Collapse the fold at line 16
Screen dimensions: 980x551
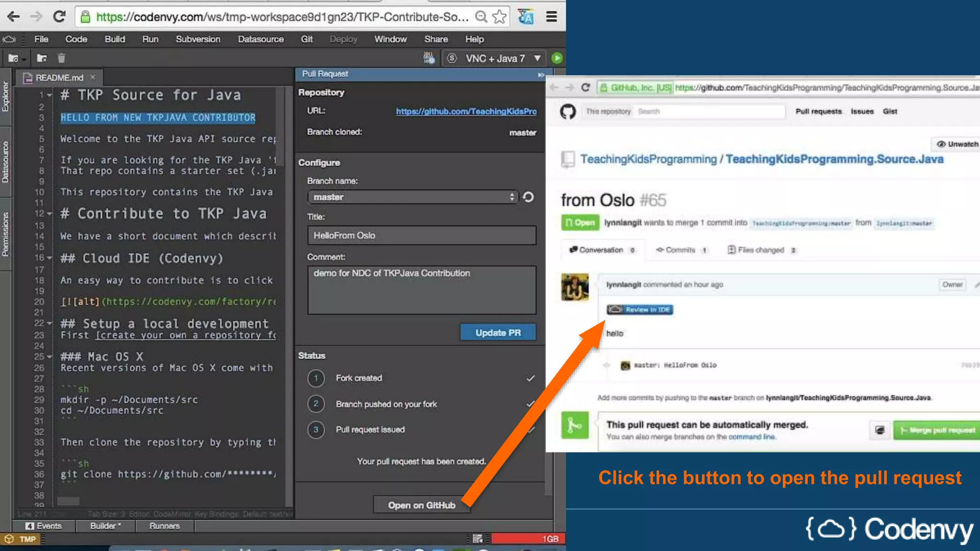[49, 258]
